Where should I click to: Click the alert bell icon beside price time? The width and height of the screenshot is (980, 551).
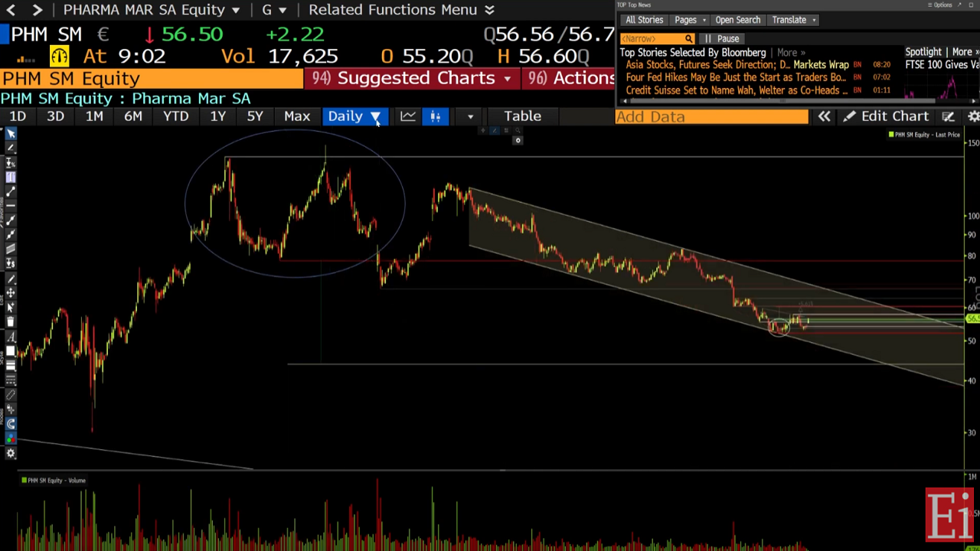pyautogui.click(x=59, y=56)
